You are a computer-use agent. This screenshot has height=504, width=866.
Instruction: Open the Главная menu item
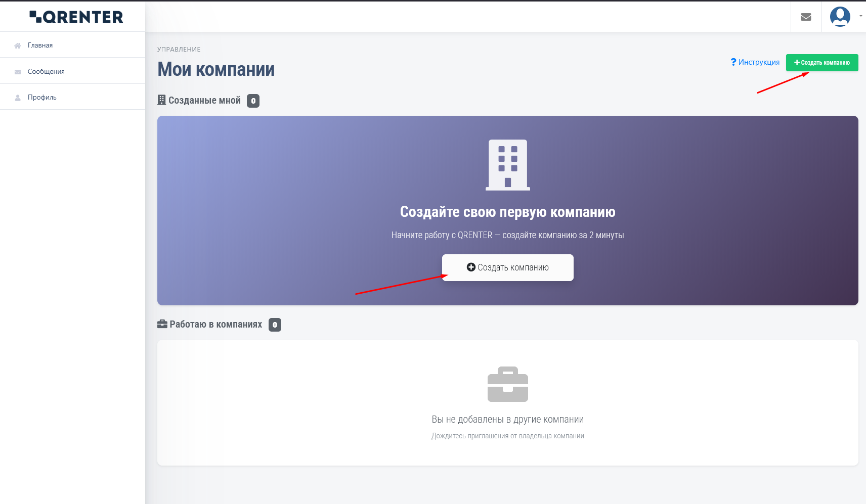(40, 45)
